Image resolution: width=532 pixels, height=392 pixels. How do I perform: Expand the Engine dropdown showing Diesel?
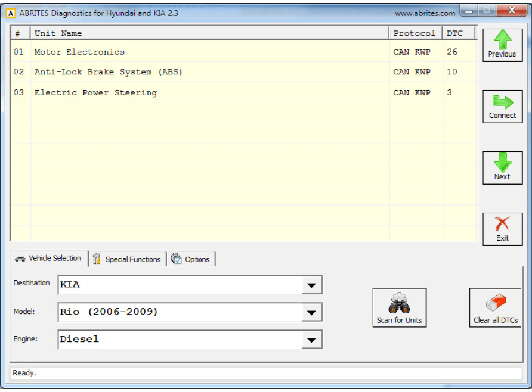coord(311,340)
